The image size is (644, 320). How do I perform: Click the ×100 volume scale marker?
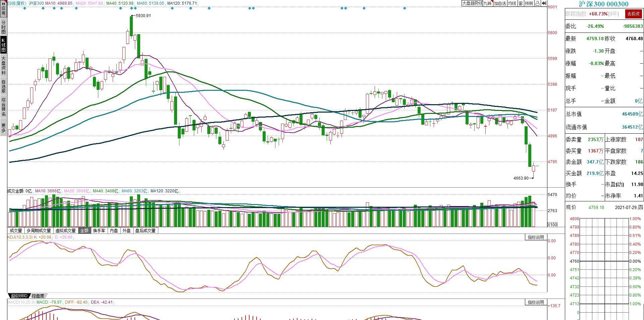(552, 225)
